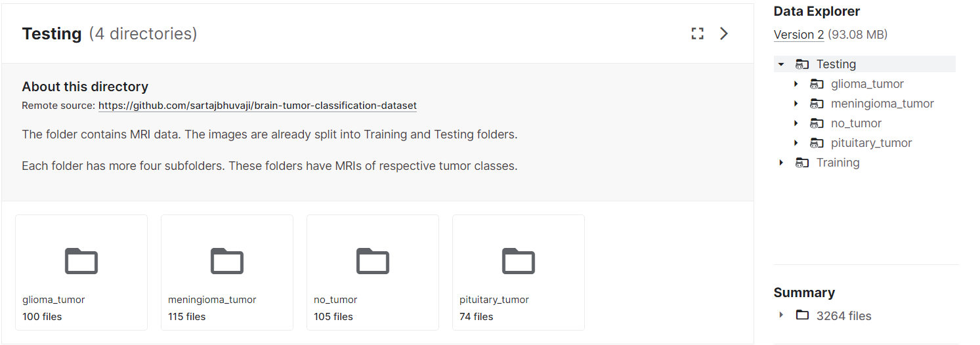This screenshot has width=980, height=345.
Task: Select no_tumor in the Data Explorer tree
Action: [856, 123]
